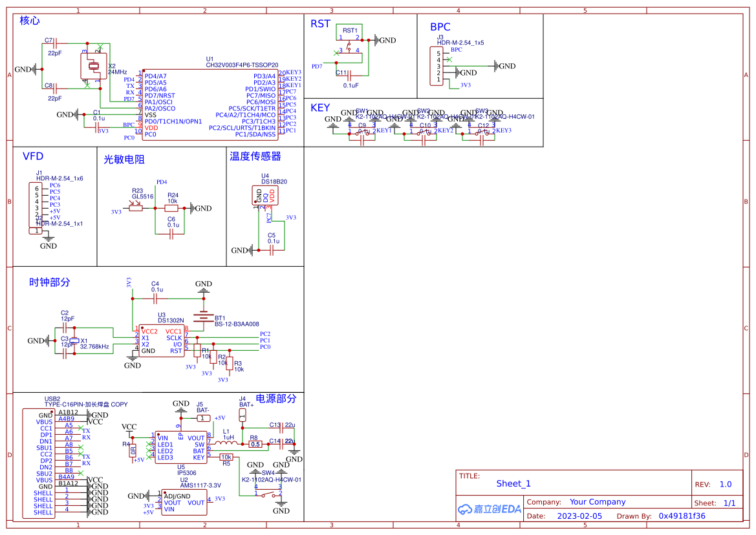Click the Drawn By value 0x49181f36

(682, 516)
